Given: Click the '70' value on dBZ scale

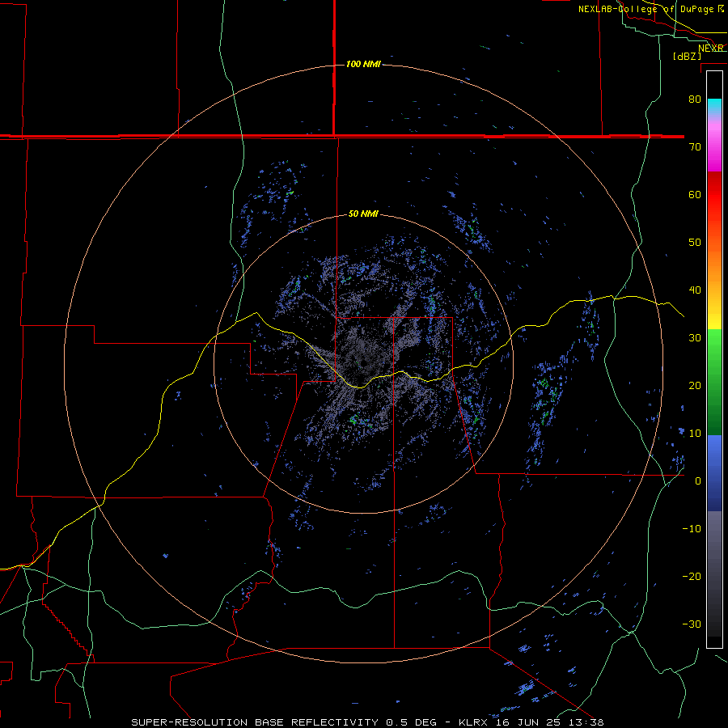Looking at the screenshot, I should 695,146.
